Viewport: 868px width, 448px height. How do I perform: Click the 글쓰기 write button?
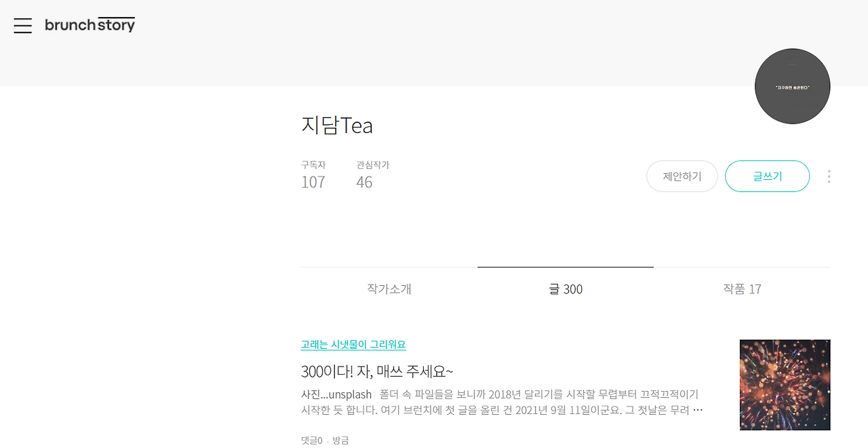pos(767,176)
